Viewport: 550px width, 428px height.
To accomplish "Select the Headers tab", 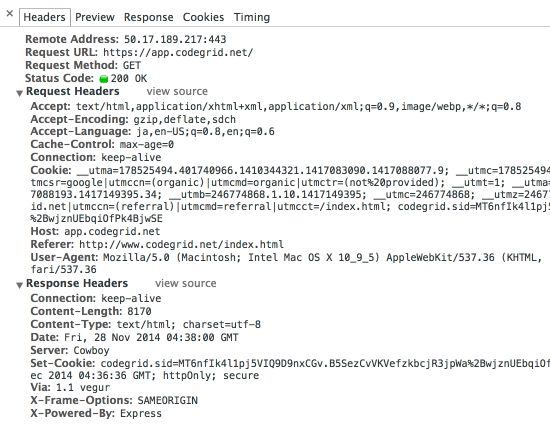I will click(x=45, y=17).
